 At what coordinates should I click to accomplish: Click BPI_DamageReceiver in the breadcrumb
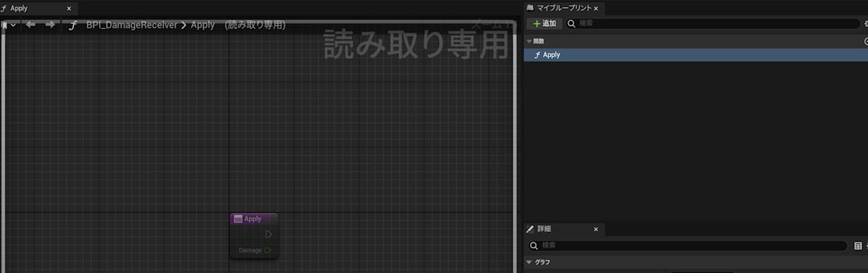(x=132, y=25)
